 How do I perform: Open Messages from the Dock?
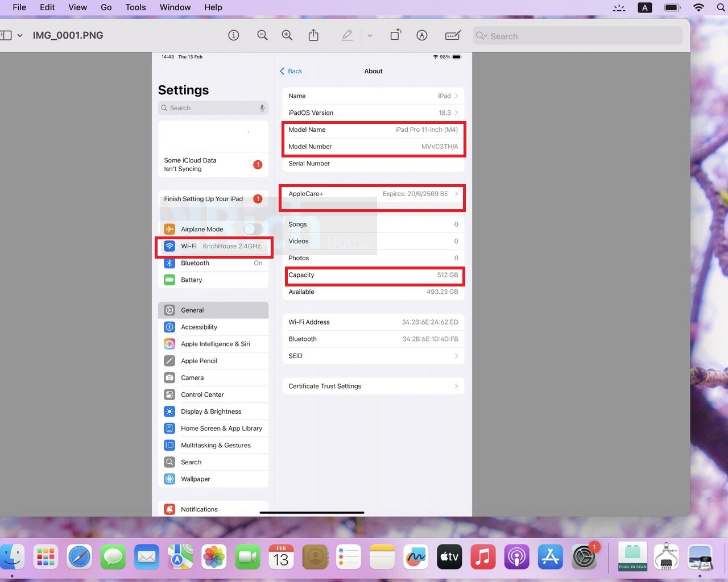[x=113, y=557]
